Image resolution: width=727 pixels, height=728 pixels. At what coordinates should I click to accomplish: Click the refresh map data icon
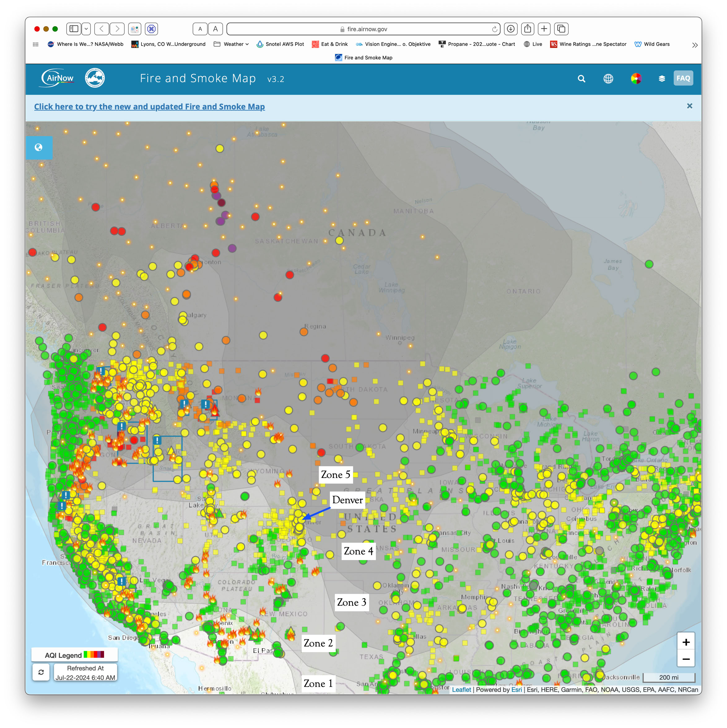[41, 672]
